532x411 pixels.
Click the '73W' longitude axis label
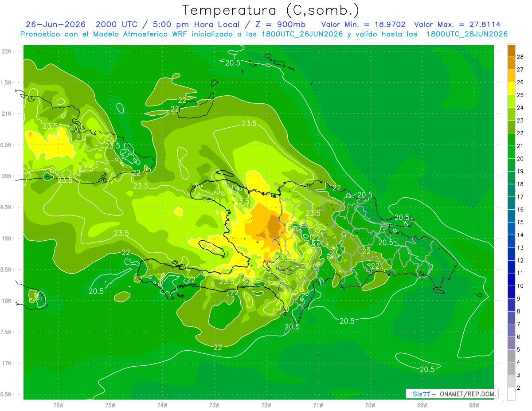(x=214, y=405)
